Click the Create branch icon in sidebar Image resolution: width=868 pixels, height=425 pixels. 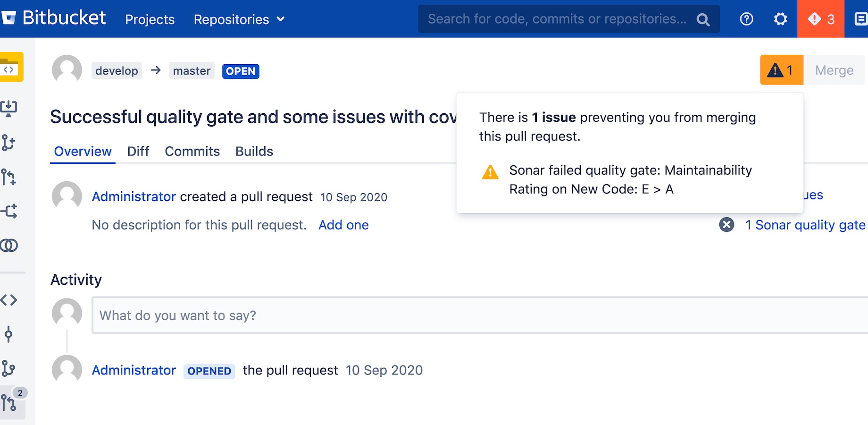point(8,143)
